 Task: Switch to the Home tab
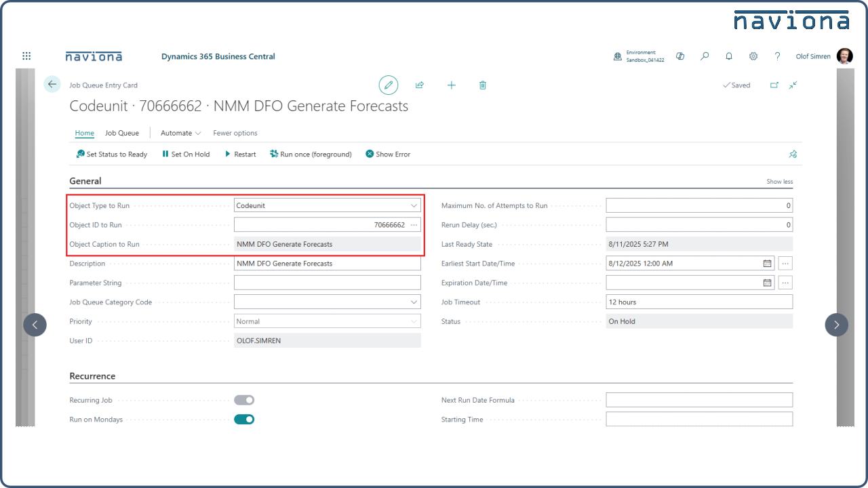click(x=85, y=133)
